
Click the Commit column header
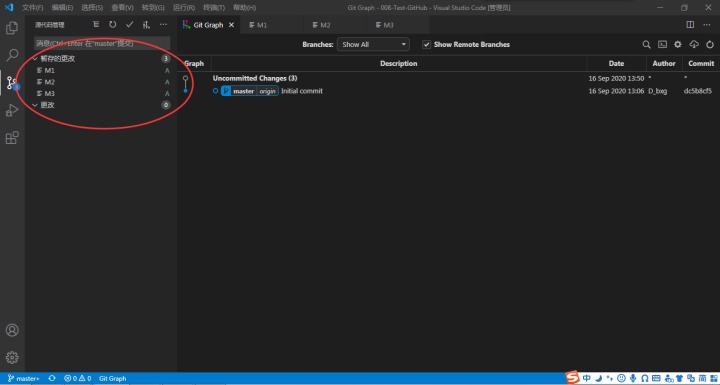(x=701, y=63)
